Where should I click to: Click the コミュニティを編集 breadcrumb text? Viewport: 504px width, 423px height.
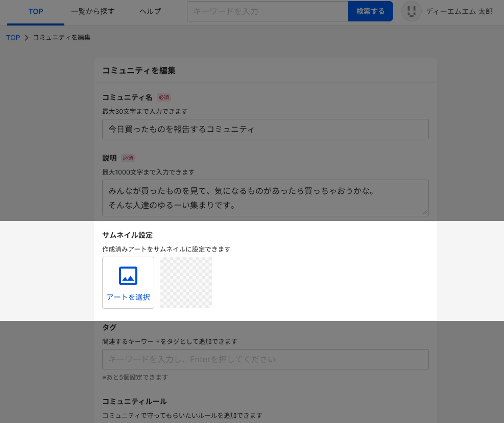[62, 38]
